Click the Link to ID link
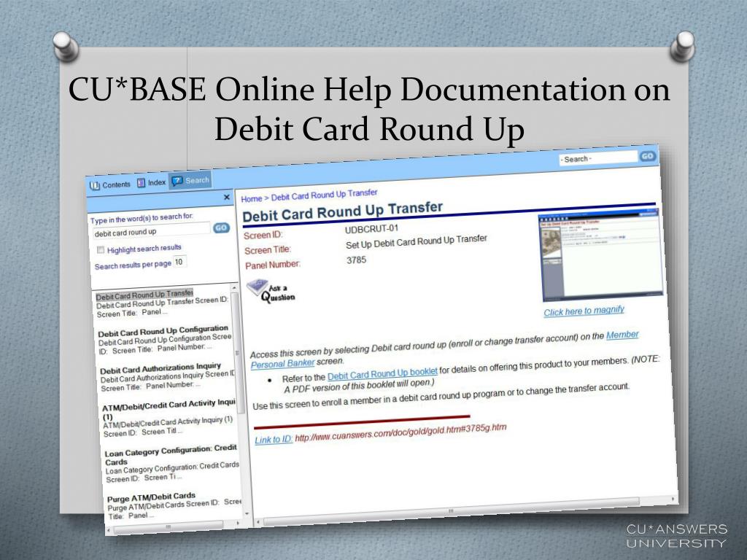747x560 pixels. (274, 439)
